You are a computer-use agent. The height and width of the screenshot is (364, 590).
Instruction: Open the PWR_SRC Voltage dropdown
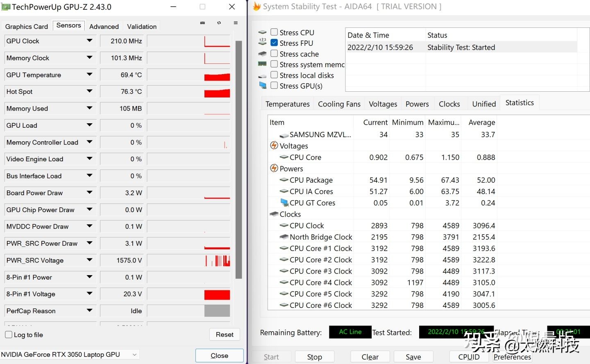(89, 260)
